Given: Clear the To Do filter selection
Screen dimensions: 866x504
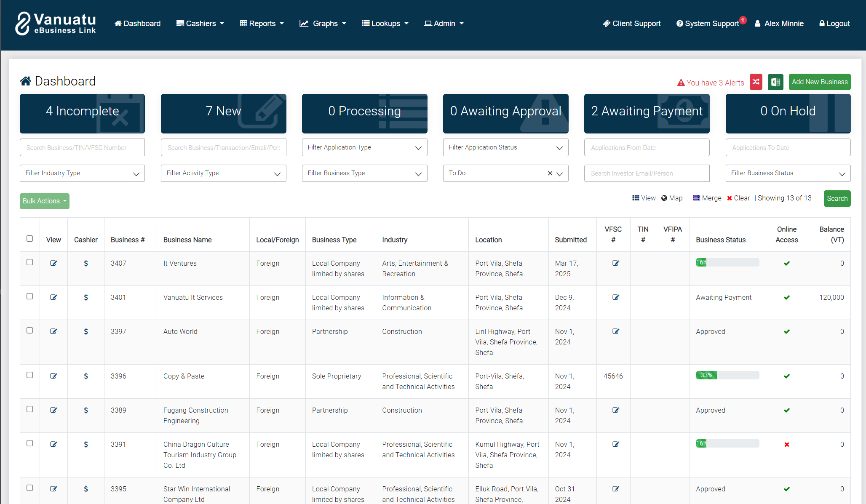Looking at the screenshot, I should point(550,173).
